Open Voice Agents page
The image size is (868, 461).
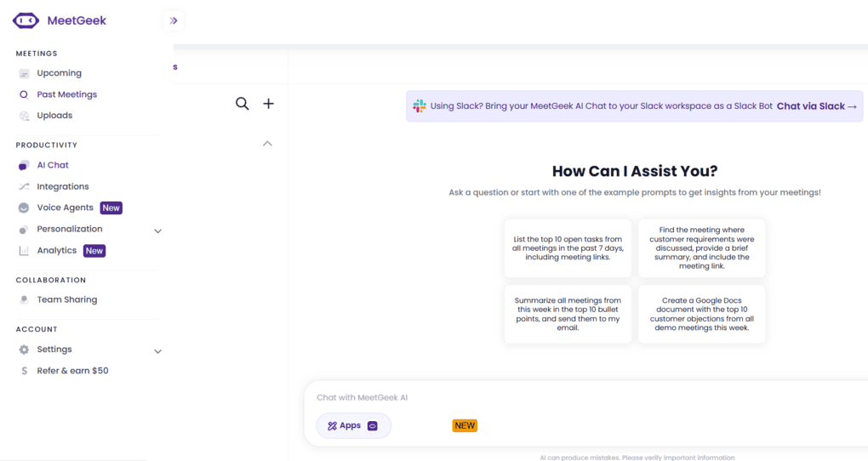(x=65, y=208)
